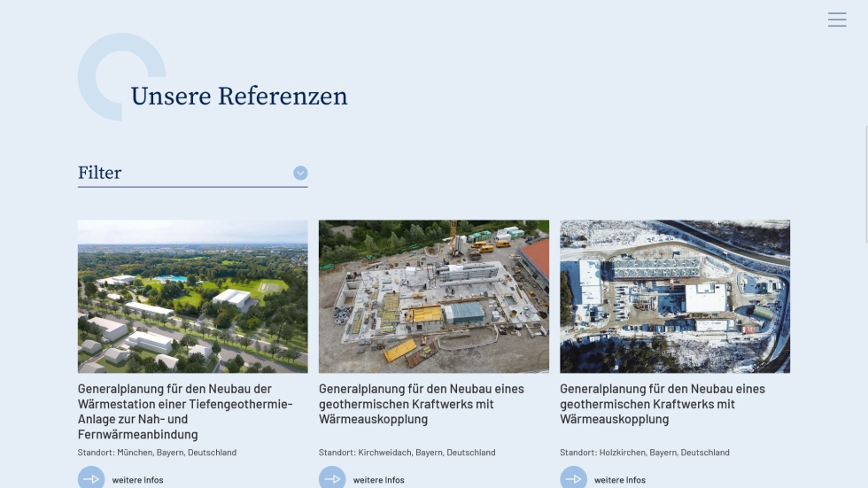The width and height of the screenshot is (868, 488).
Task: Click the Wärmestation Tiefengeothermie-Anlage project title
Action: (x=185, y=411)
